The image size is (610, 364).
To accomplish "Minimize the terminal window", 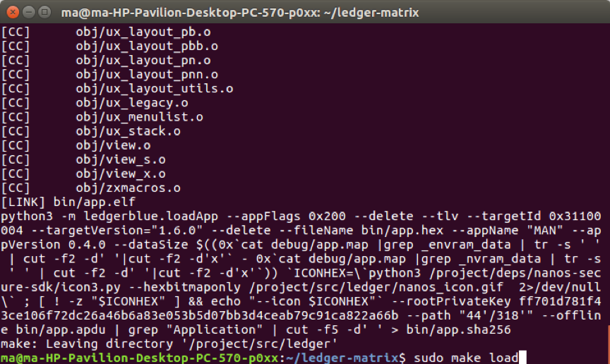I will [28, 11].
